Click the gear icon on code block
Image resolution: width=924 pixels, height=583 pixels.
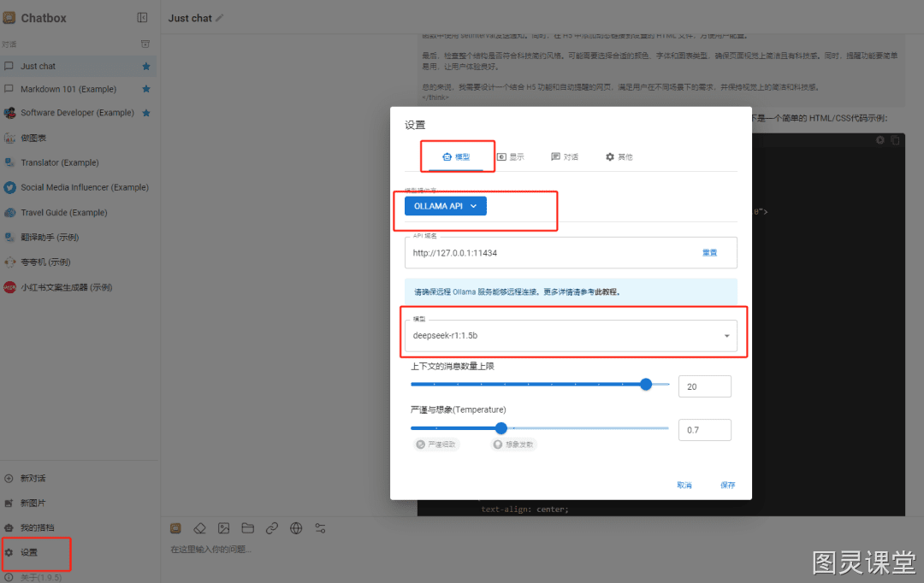880,140
